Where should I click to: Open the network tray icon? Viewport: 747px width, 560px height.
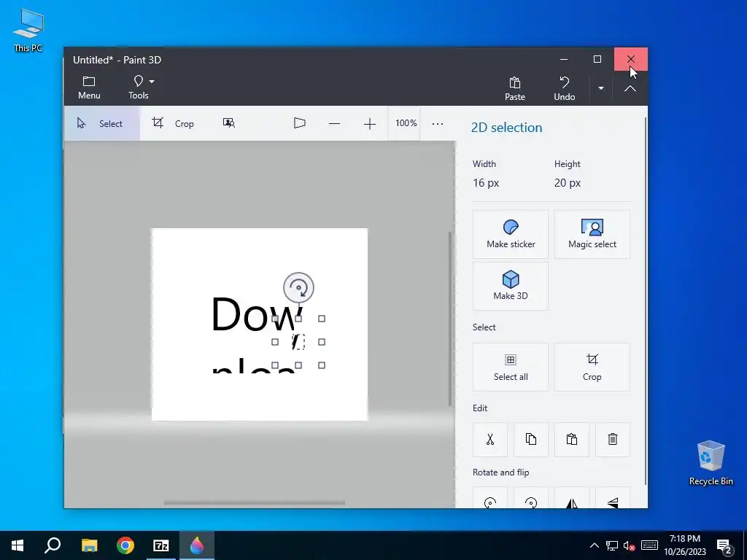coord(612,545)
